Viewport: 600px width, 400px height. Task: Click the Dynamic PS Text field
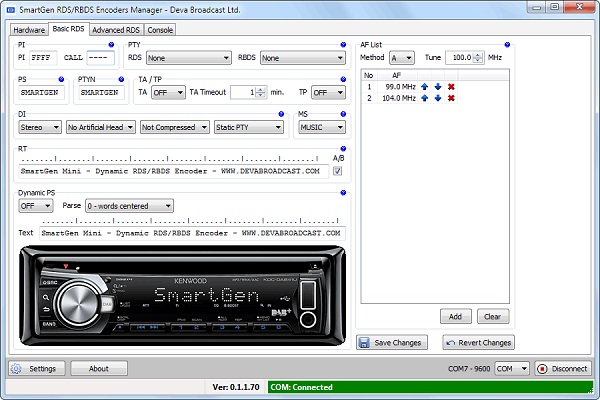(192, 233)
